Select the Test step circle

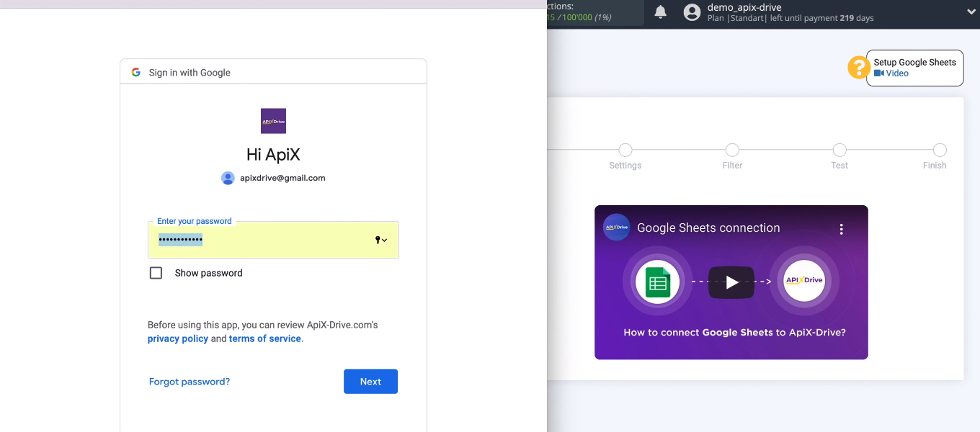[x=839, y=150]
